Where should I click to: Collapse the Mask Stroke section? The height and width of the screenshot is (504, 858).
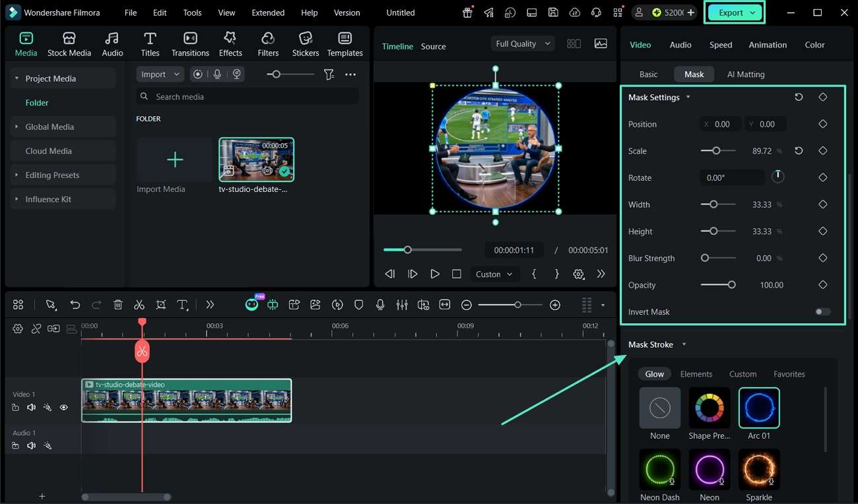(x=684, y=344)
